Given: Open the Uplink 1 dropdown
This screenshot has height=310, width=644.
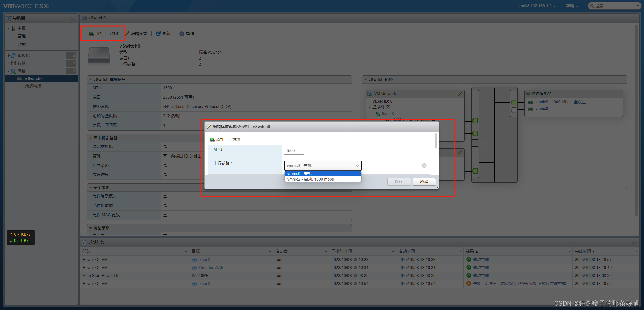Looking at the screenshot, I should [323, 166].
